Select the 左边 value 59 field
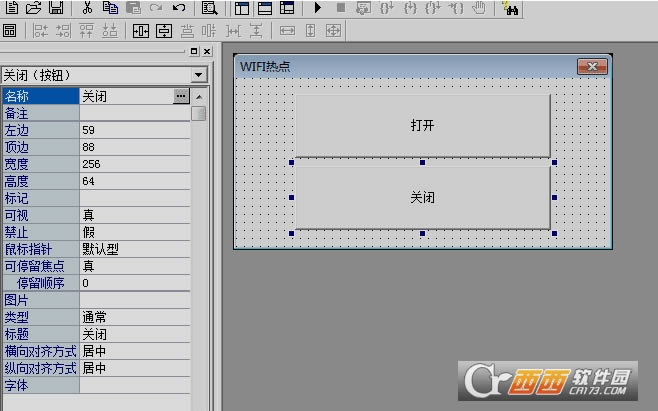658x411 pixels. coord(134,130)
